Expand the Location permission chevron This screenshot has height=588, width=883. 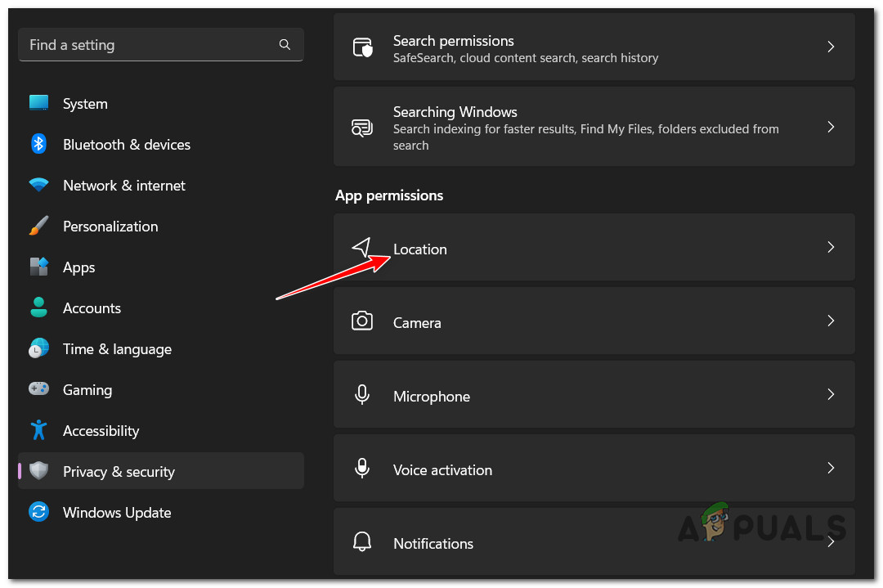point(831,247)
